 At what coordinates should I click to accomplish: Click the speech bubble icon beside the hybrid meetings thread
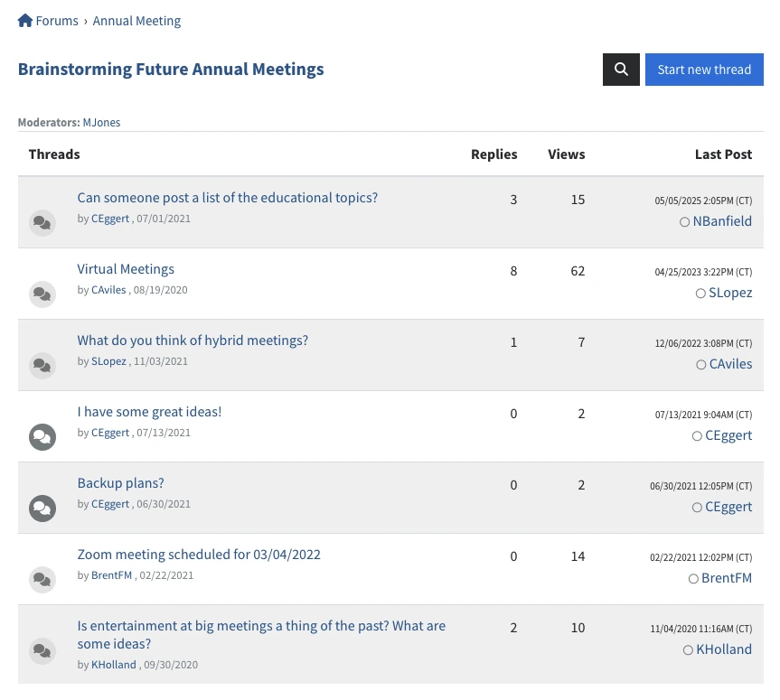pos(42,366)
